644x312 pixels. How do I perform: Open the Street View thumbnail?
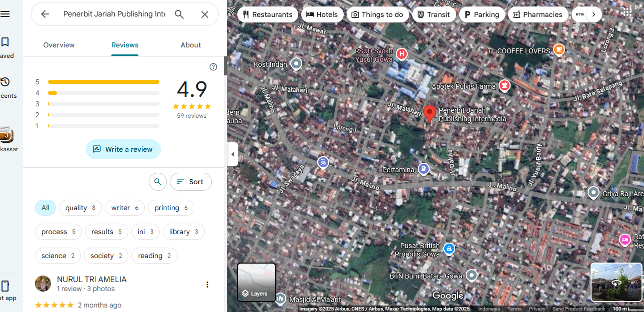pyautogui.click(x=617, y=282)
